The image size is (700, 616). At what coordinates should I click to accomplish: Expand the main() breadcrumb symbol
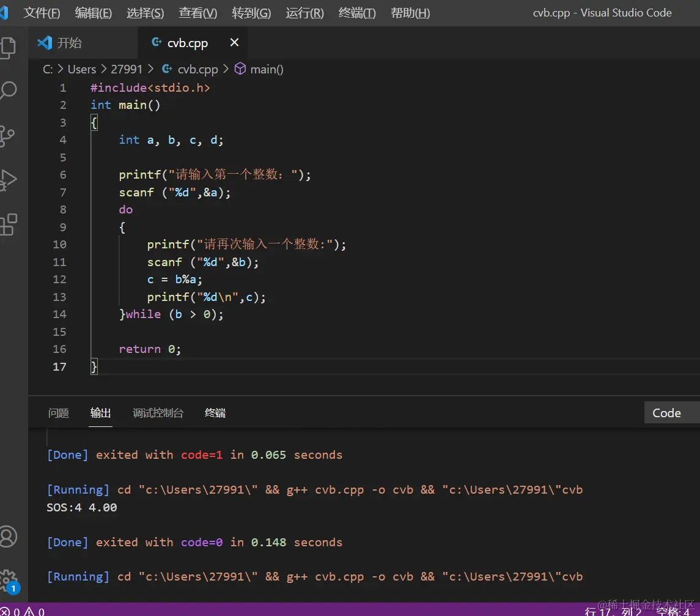pos(267,69)
